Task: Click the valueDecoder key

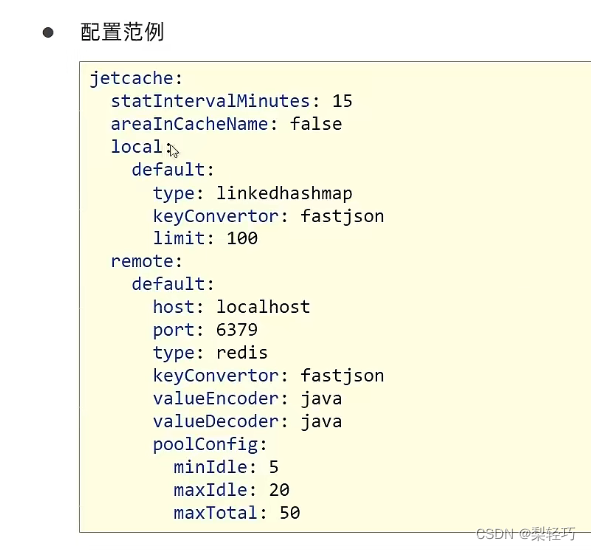Action: click(x=216, y=421)
